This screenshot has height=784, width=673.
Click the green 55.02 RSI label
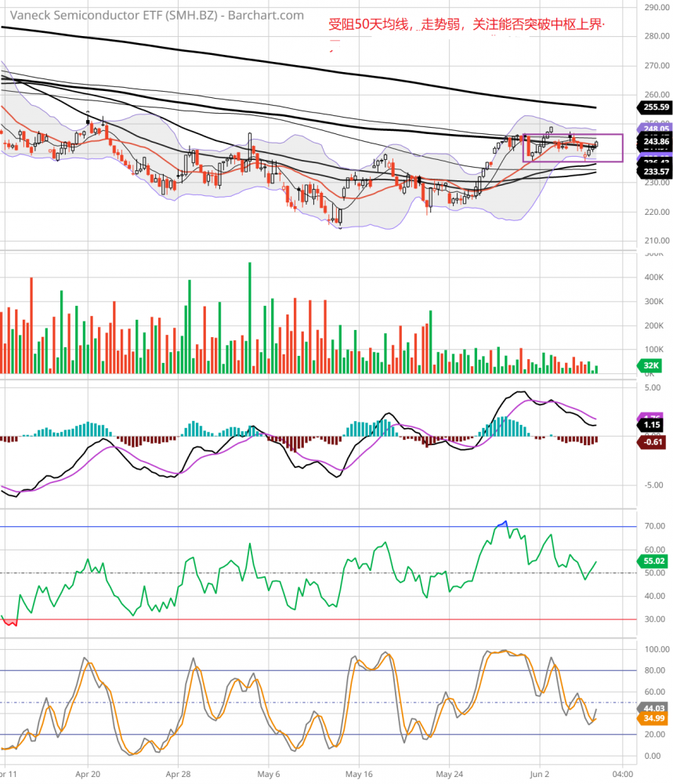[655, 561]
